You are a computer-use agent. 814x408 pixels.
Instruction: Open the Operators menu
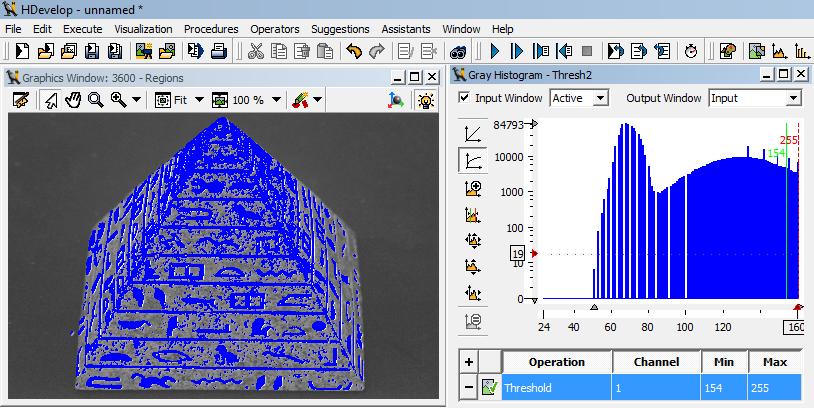click(275, 29)
